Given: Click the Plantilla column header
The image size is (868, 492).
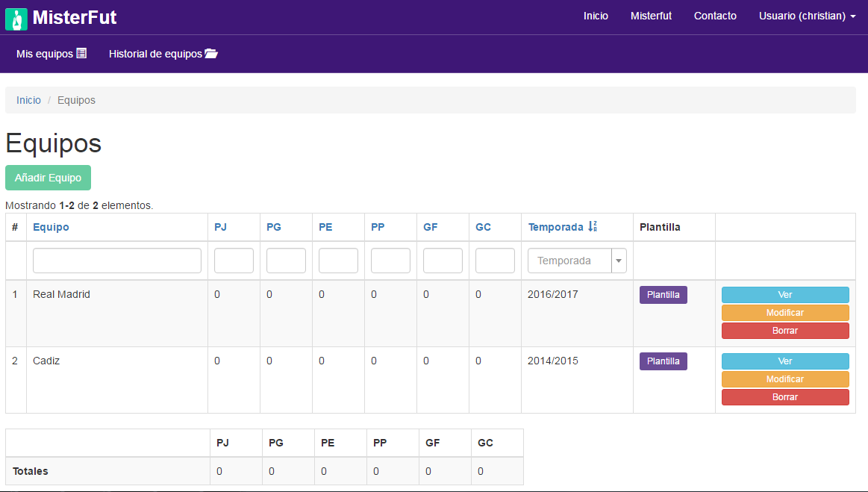Looking at the screenshot, I should point(660,227).
